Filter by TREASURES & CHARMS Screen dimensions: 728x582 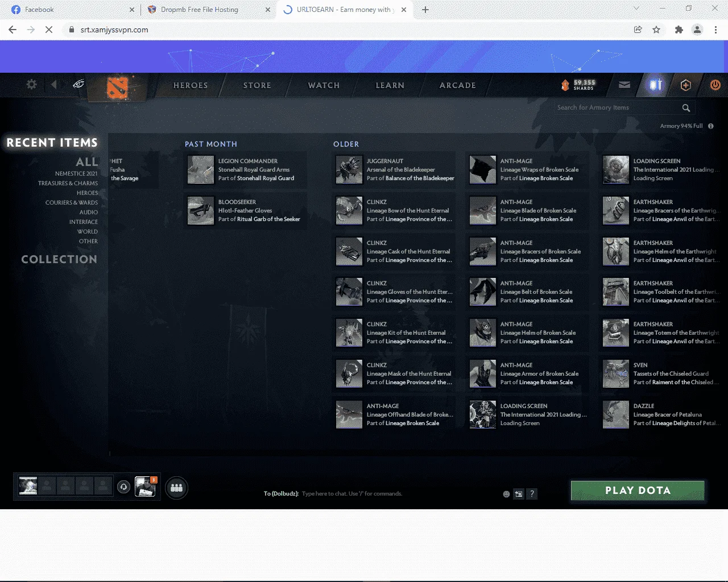pyautogui.click(x=68, y=184)
